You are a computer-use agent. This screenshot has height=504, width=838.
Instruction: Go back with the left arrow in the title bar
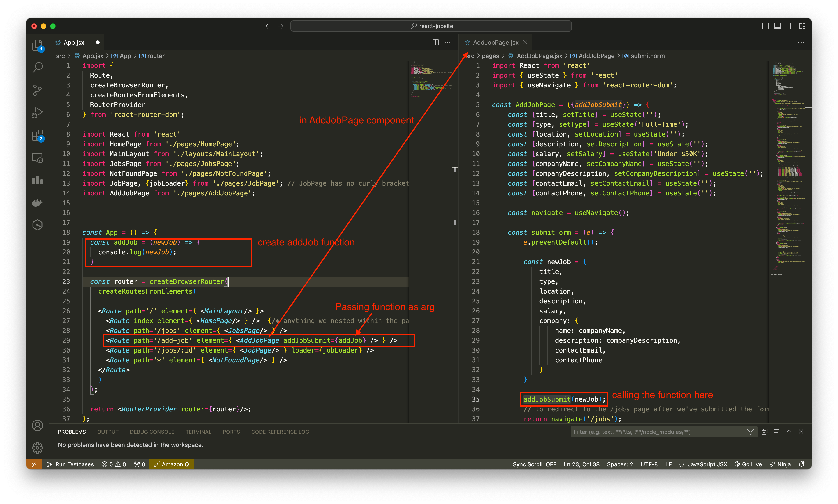268,26
